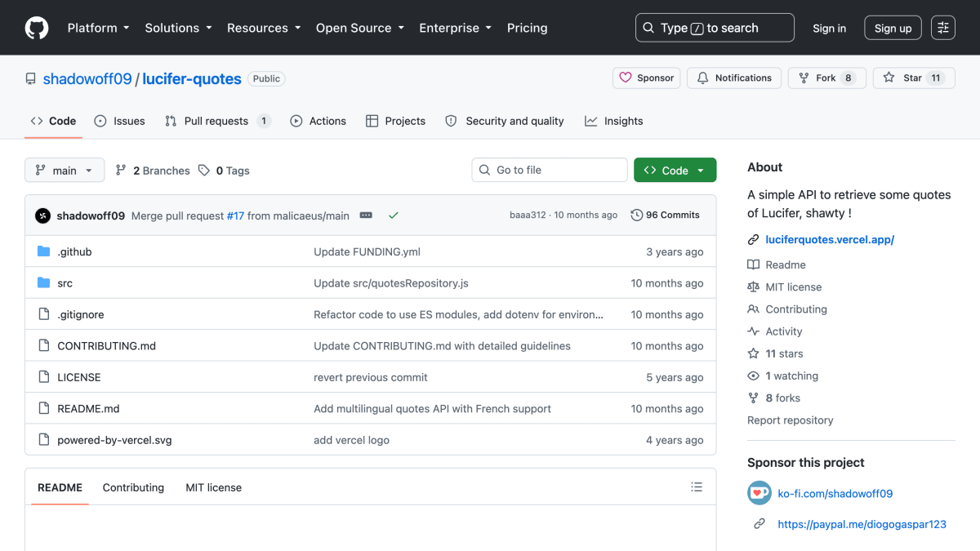Open README.md file name
The image size is (980, 551).
pos(88,409)
